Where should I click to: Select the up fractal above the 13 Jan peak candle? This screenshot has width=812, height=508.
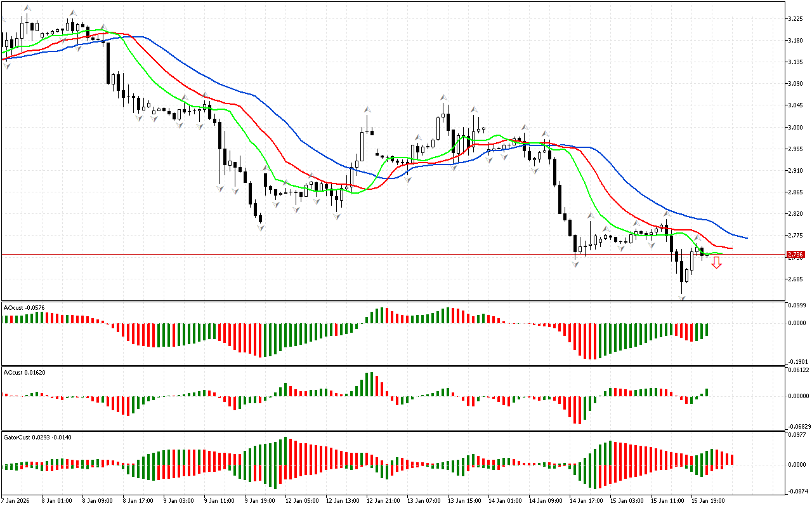click(x=443, y=98)
